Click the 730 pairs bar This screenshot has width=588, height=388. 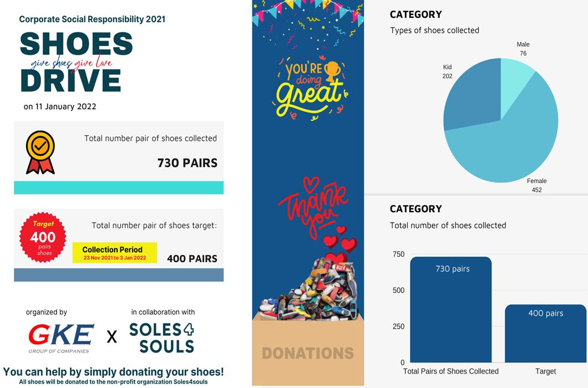451,310
